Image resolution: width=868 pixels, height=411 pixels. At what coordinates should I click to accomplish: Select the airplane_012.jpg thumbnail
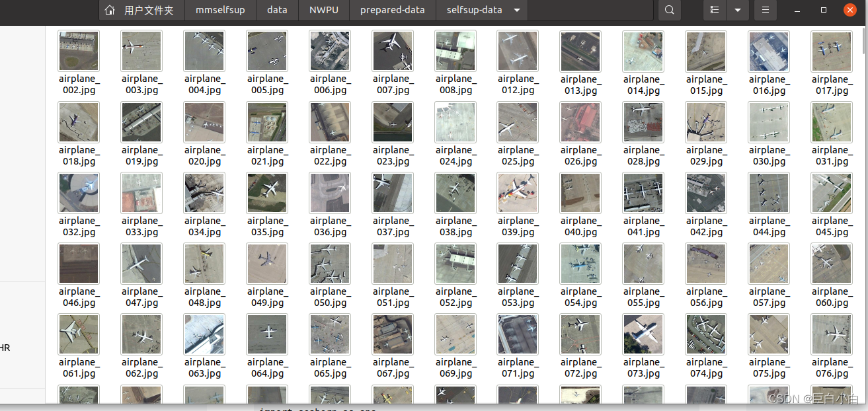coord(518,51)
